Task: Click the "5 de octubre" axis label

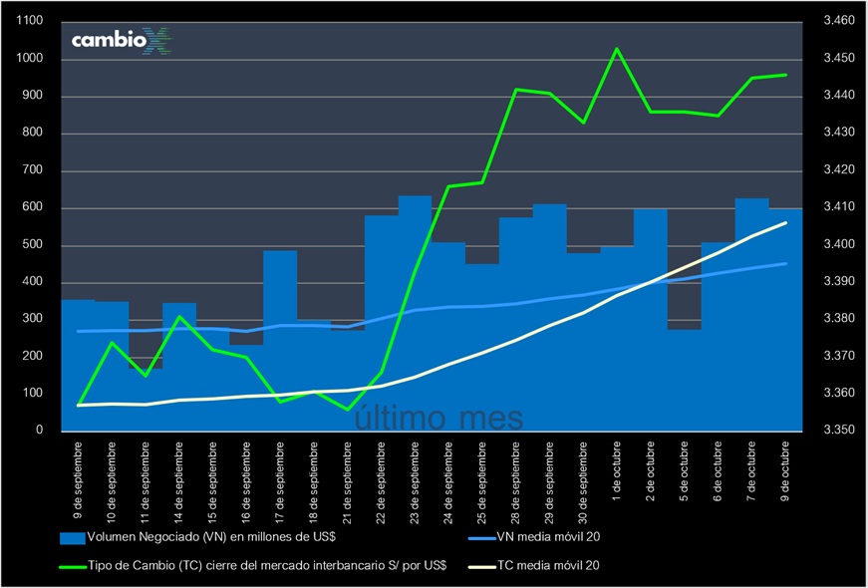Action: [x=686, y=471]
